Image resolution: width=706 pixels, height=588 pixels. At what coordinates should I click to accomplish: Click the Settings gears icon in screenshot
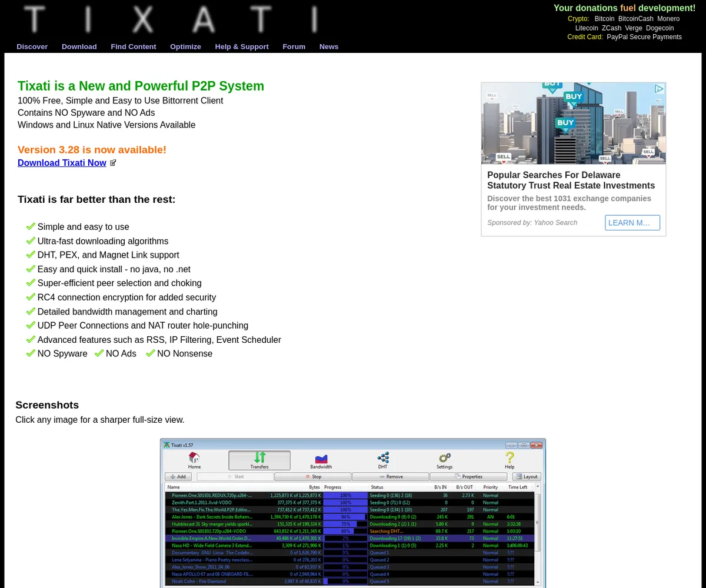(444, 457)
